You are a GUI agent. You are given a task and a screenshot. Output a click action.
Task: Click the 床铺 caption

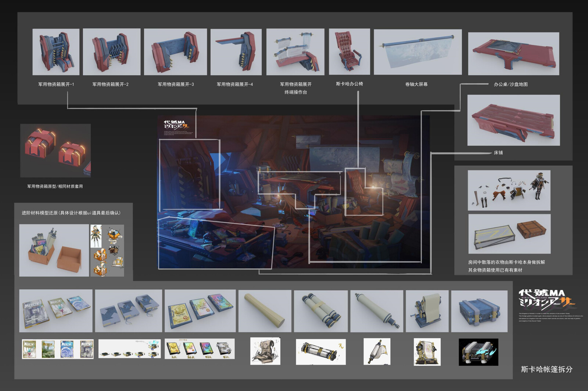pos(498,152)
